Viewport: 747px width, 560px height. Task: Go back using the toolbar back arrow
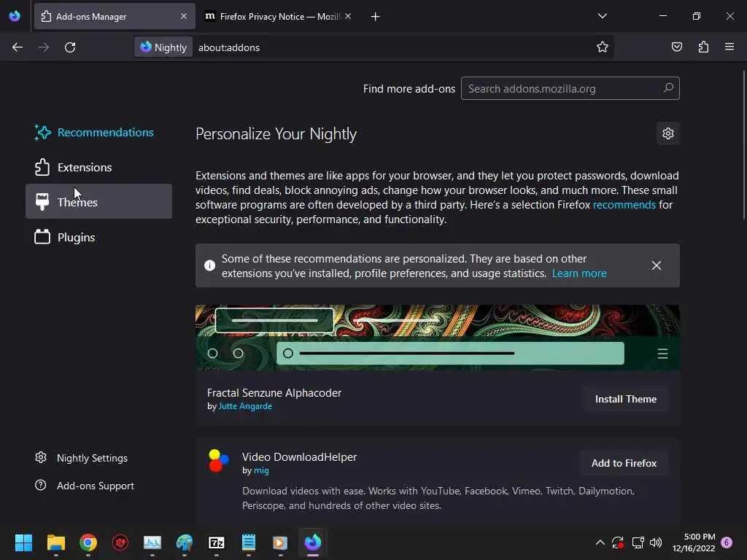tap(18, 47)
